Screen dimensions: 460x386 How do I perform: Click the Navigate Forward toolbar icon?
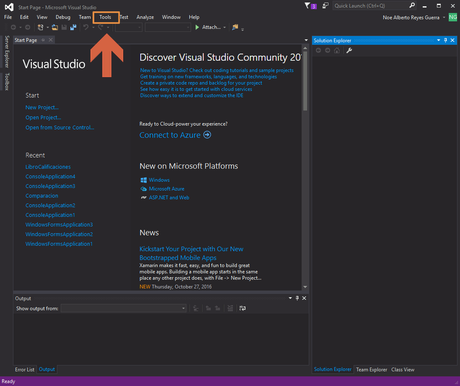pos(28,27)
